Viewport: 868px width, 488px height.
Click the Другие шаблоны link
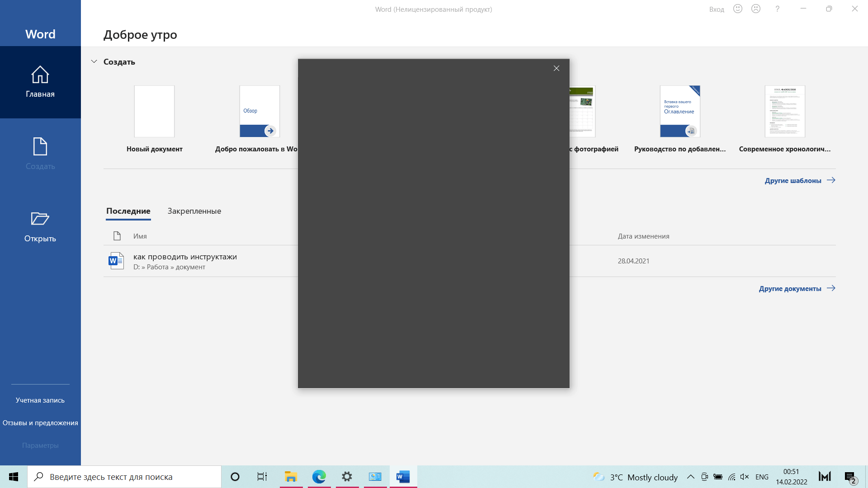(793, 180)
